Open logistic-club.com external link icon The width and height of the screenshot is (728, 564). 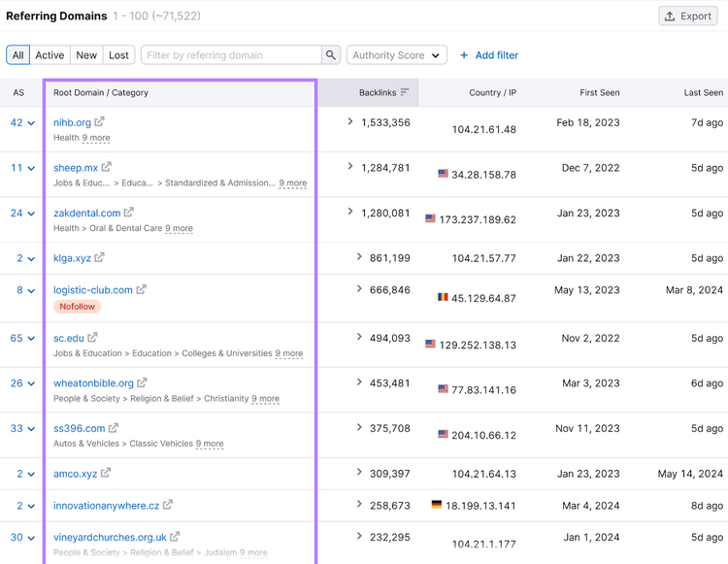click(x=141, y=289)
